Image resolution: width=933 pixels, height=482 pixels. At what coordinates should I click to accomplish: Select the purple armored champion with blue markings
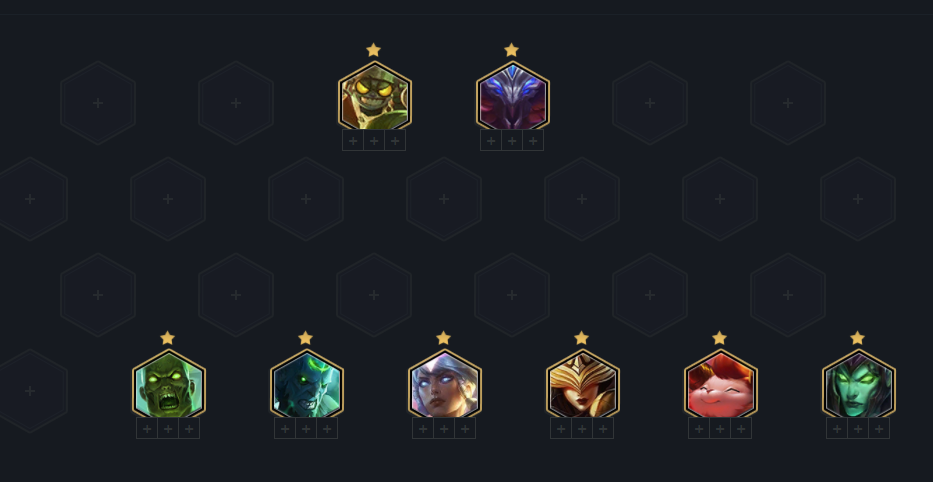(512, 95)
